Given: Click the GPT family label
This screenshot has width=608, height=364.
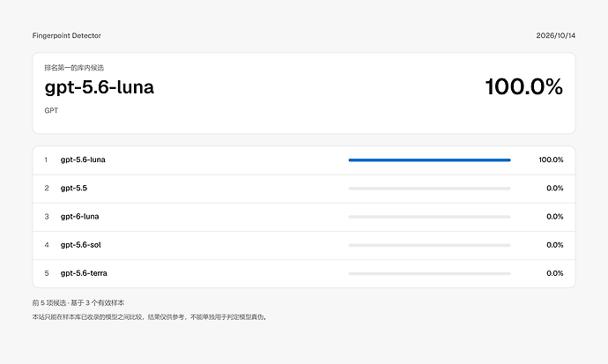Looking at the screenshot, I should pos(51,110).
